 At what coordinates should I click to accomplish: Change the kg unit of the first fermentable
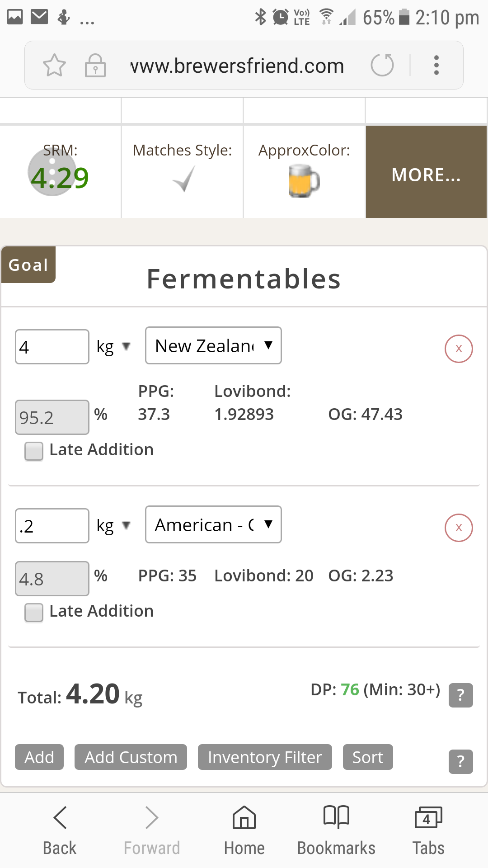point(113,347)
